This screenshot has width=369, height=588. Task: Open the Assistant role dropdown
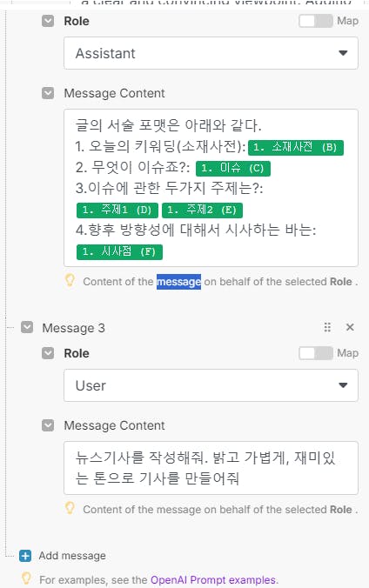(211, 53)
